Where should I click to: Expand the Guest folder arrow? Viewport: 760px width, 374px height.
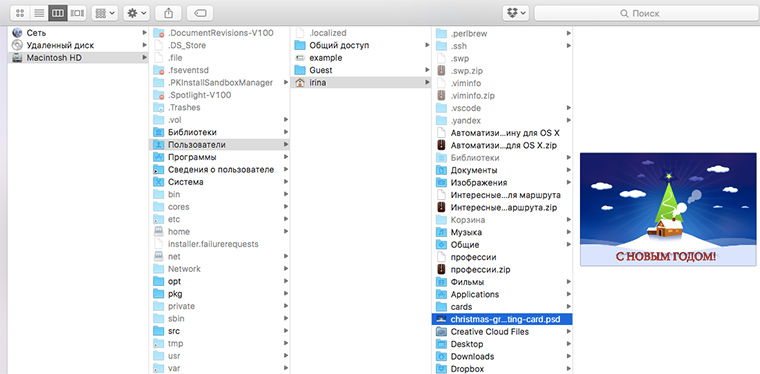point(428,70)
